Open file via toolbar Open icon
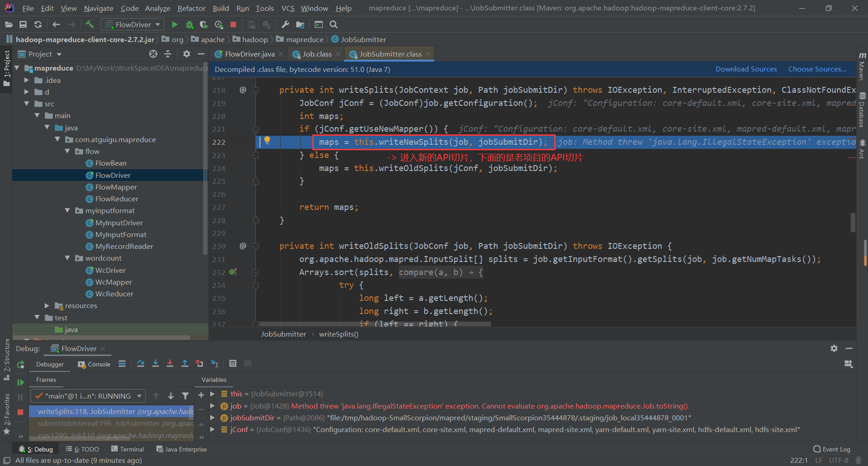 coord(9,24)
